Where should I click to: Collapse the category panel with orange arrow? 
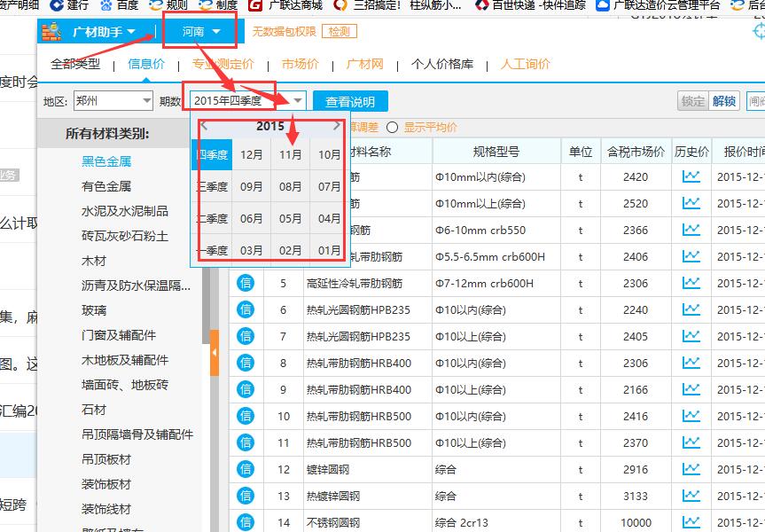215,352
